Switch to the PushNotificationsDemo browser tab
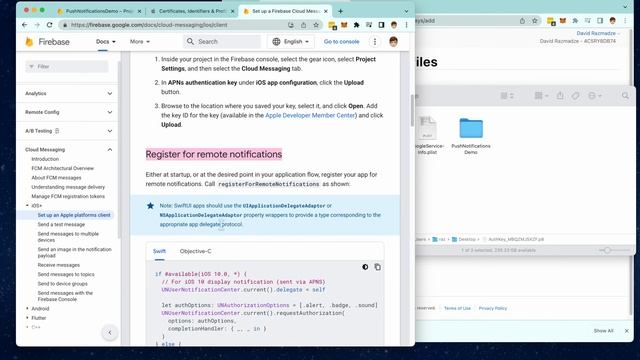 [x=99, y=11]
